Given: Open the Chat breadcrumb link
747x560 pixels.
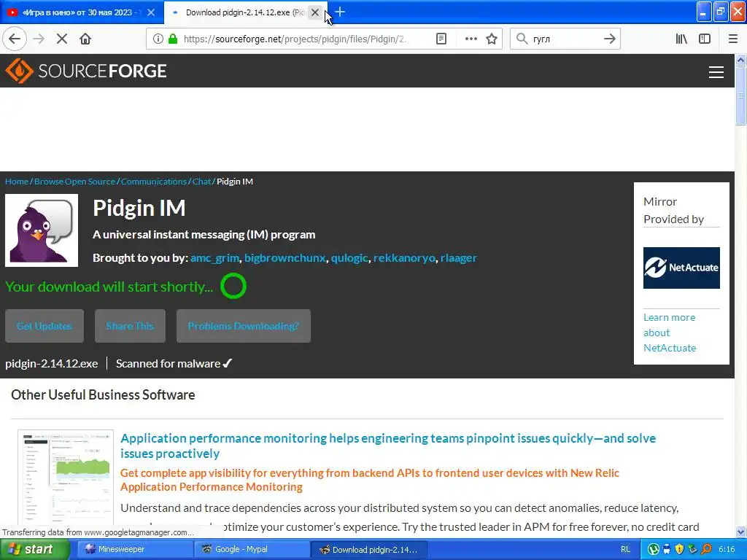Looking at the screenshot, I should point(201,182).
